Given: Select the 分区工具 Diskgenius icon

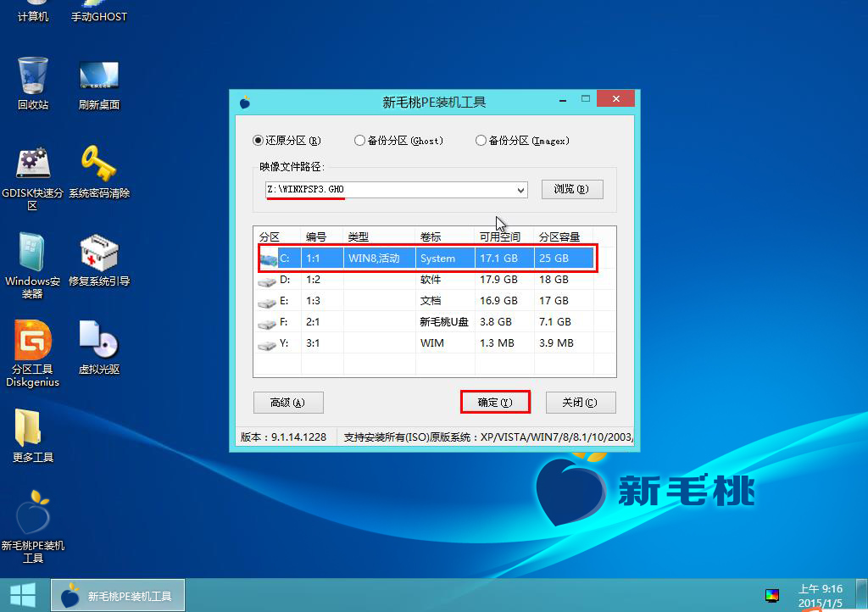Looking at the screenshot, I should tap(33, 353).
